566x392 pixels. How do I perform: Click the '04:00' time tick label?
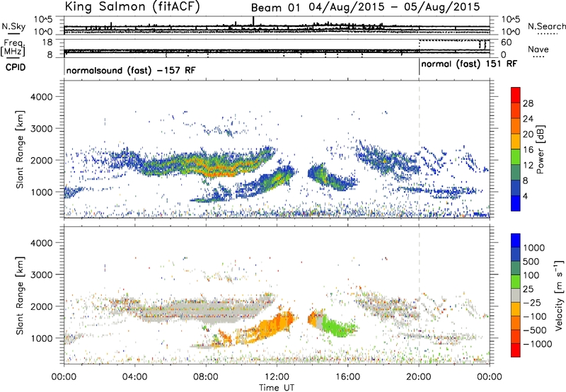pos(135,377)
